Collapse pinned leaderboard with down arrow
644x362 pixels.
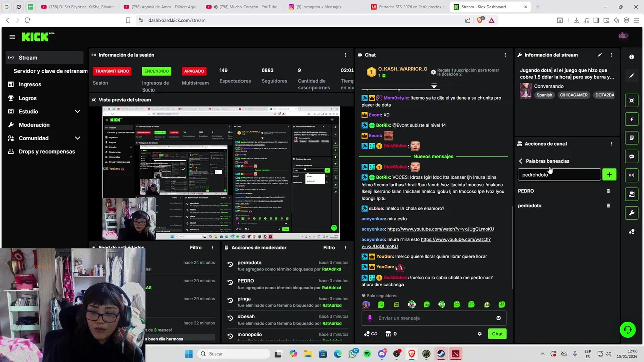tap(434, 86)
